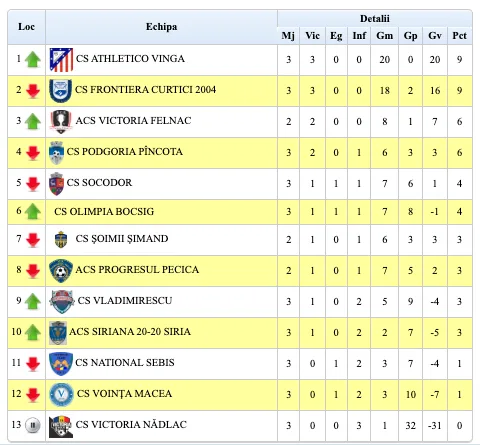
Task: Click the CS Frontiera Curtici 2004 logo
Action: click(60, 91)
